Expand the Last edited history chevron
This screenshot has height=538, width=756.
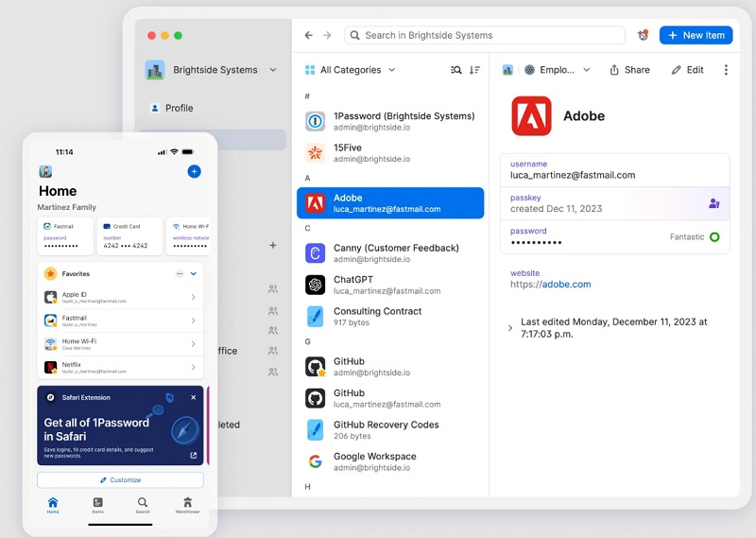click(510, 328)
